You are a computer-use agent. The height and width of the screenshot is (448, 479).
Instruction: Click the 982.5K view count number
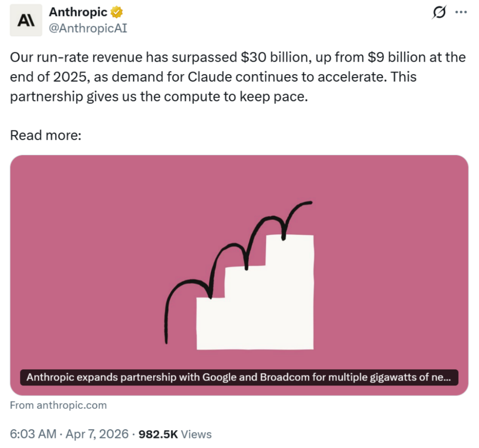(158, 434)
